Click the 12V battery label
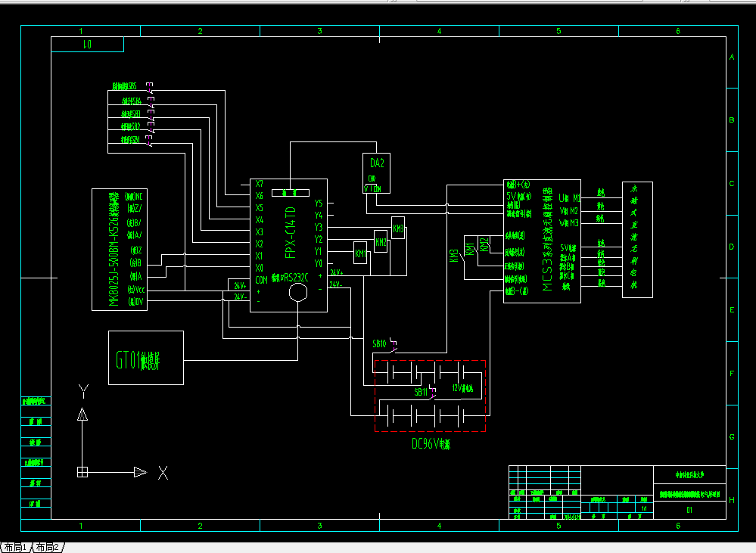The width and height of the screenshot is (756, 553). click(463, 388)
